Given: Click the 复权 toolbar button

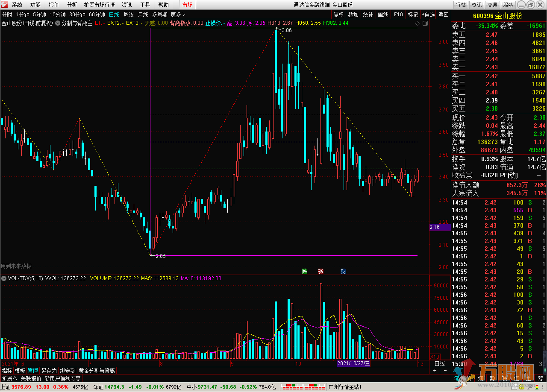Looking at the screenshot, I should click(338, 15).
